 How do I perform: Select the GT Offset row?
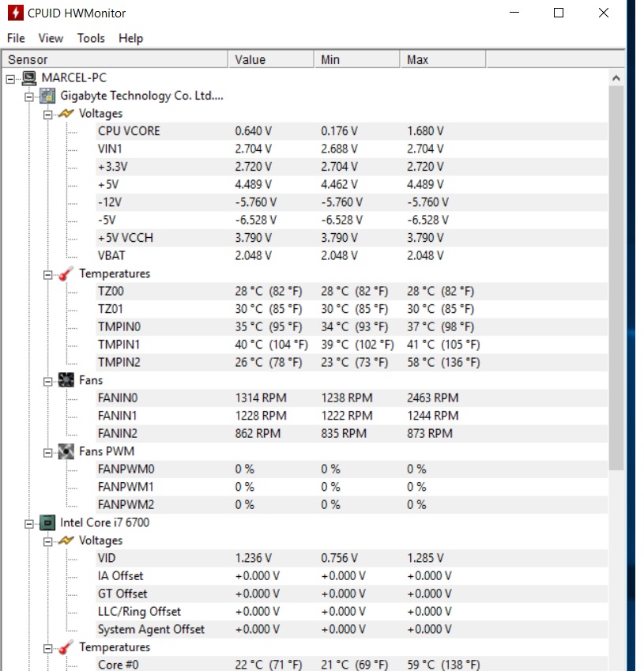(352, 594)
